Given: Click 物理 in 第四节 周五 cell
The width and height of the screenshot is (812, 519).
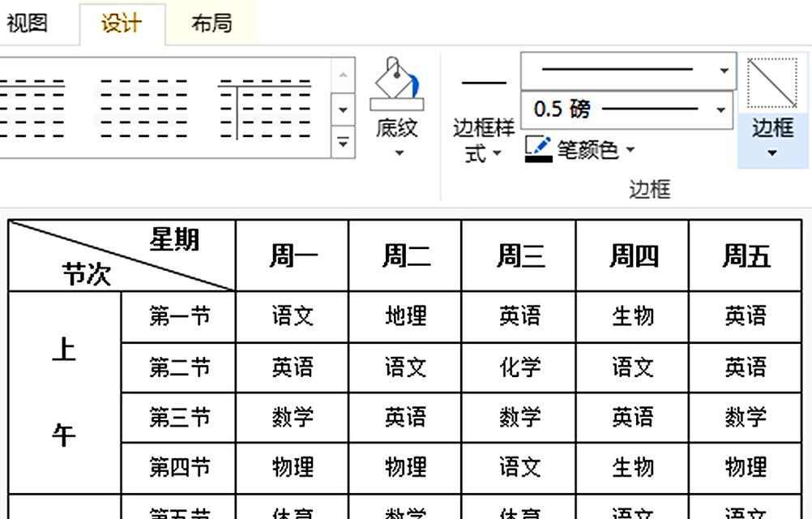Looking at the screenshot, I should (746, 467).
